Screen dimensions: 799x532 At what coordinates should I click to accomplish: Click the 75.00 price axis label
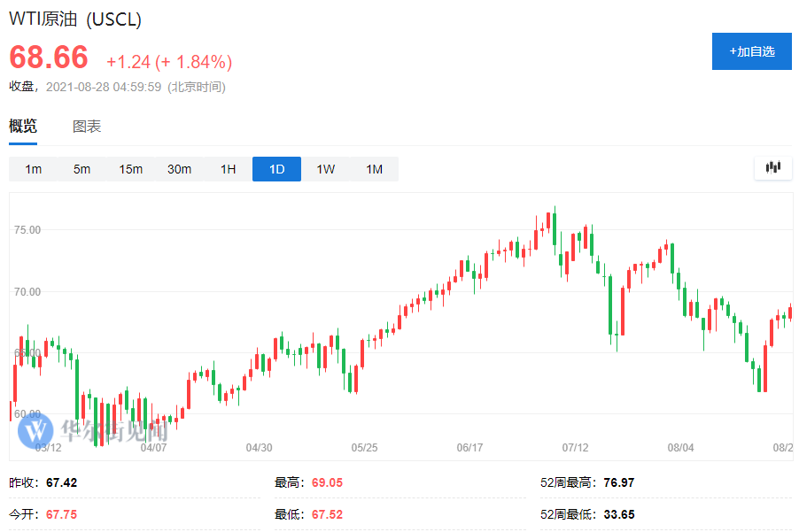coord(27,230)
